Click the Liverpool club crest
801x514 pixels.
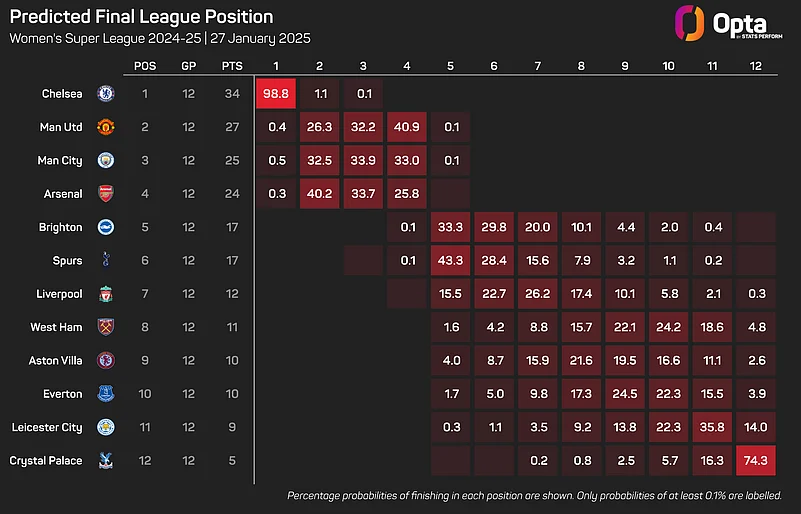(x=105, y=294)
